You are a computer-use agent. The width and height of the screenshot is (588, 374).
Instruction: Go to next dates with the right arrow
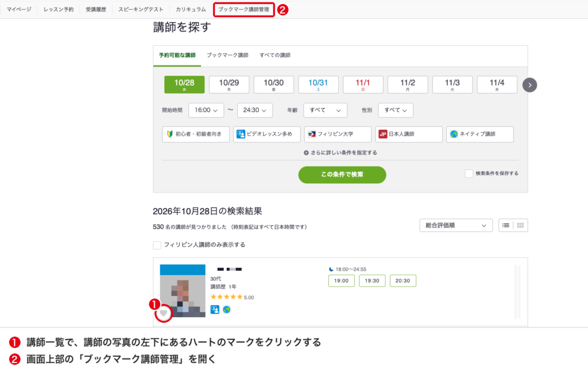tap(529, 85)
